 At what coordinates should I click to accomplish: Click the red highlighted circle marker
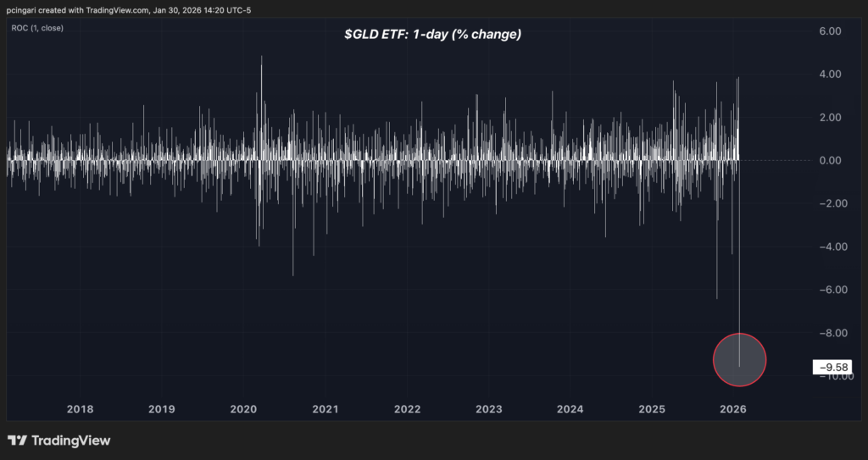(739, 360)
